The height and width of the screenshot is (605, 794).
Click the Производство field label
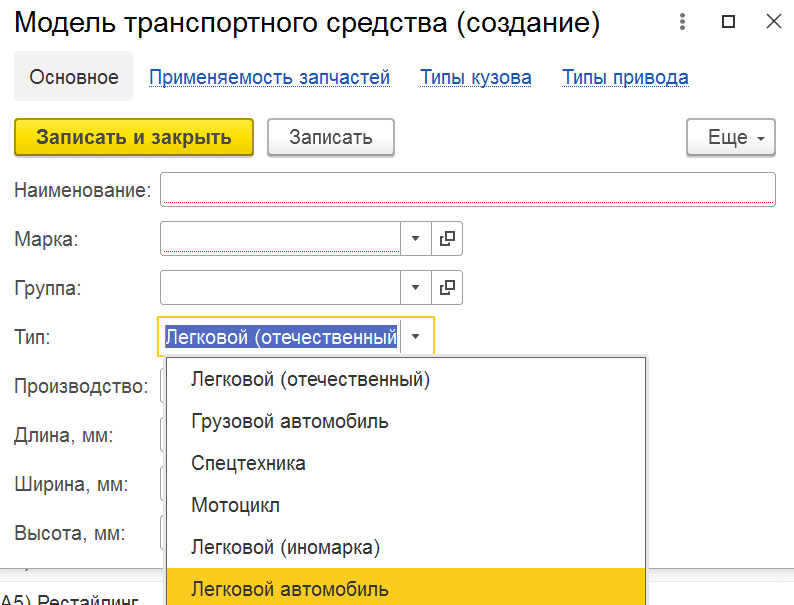point(81,386)
